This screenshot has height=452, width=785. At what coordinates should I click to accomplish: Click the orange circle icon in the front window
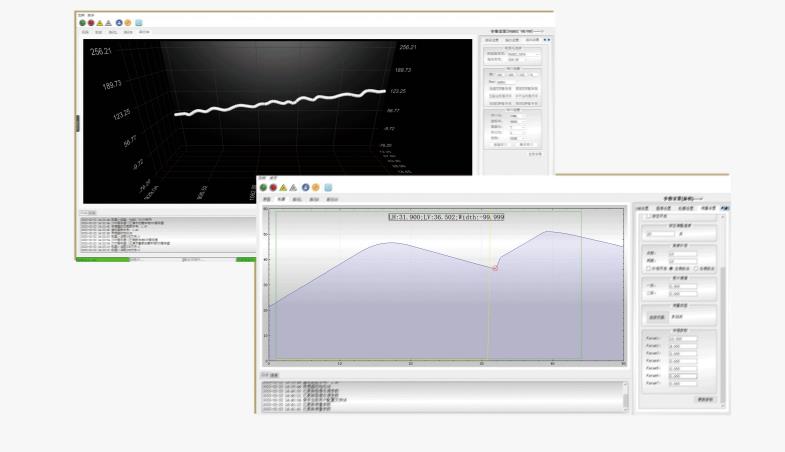click(315, 187)
